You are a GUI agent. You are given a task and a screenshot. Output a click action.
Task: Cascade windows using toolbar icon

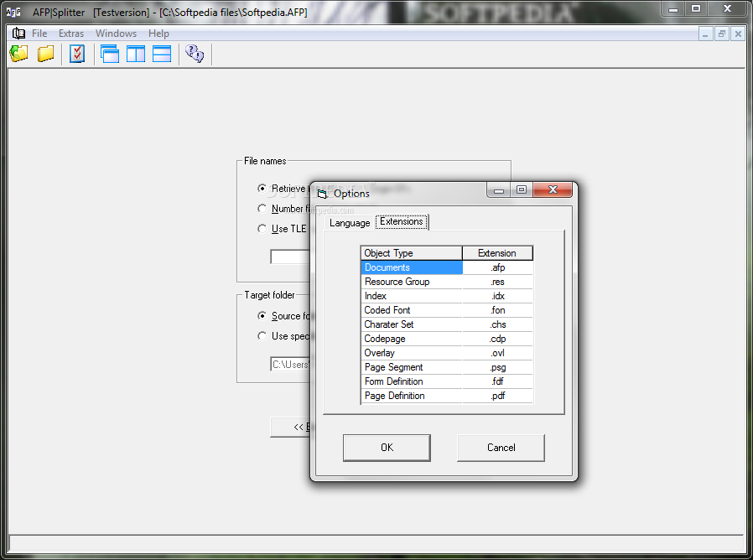point(110,54)
